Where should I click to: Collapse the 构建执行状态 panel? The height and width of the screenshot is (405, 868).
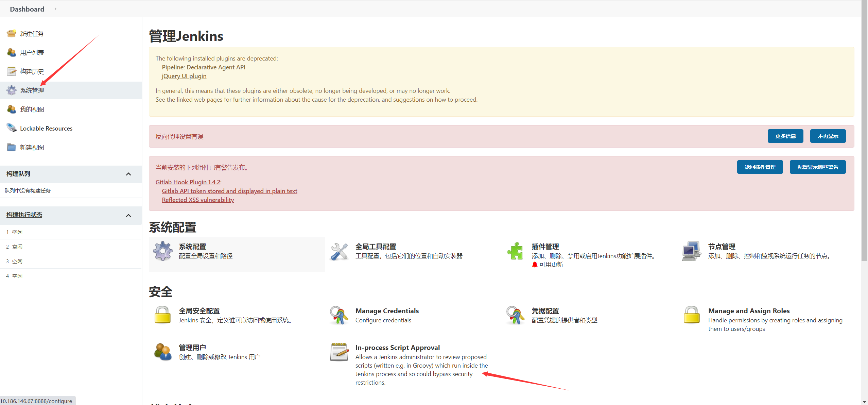(128, 215)
